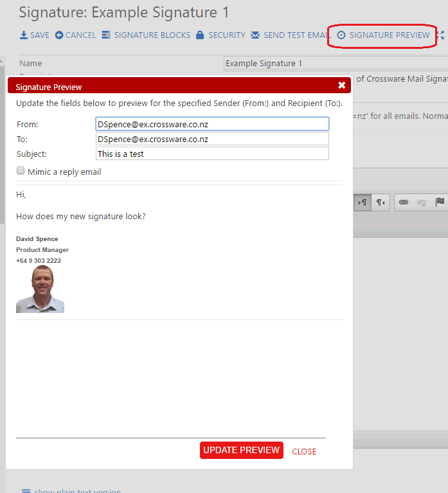Open SIGNATURE BLOCKS from toolbar
Viewport: 448px width, 493px height.
tap(152, 35)
